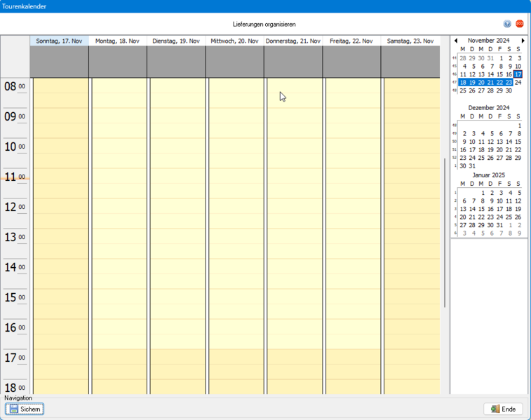Pick November 11 in mini calendar
The width and height of the screenshot is (531, 420).
tap(463, 74)
